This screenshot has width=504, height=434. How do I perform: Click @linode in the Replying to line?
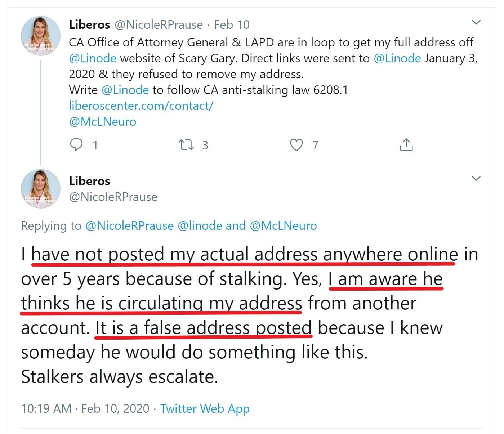click(200, 226)
